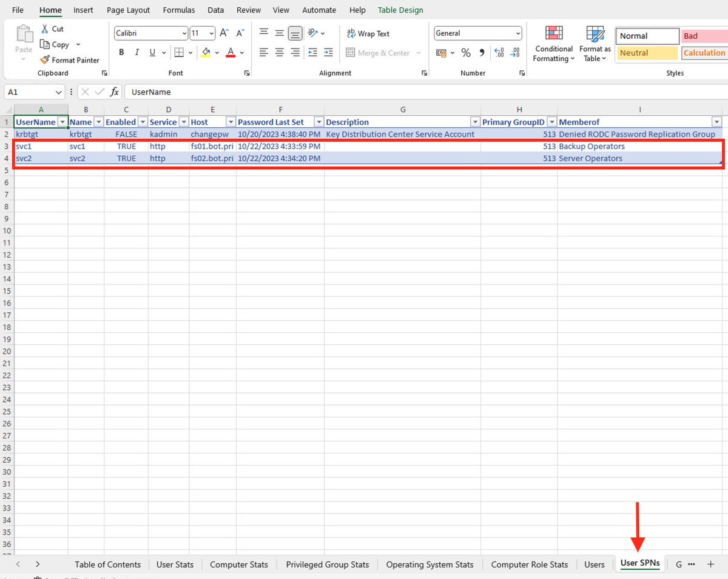Toggle Bottom Align in the Alignment group

pos(295,33)
